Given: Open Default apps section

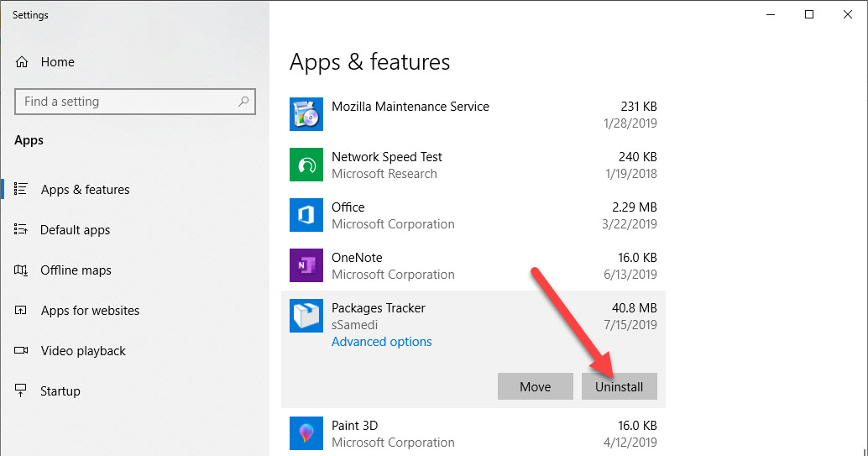Looking at the screenshot, I should pos(76,230).
